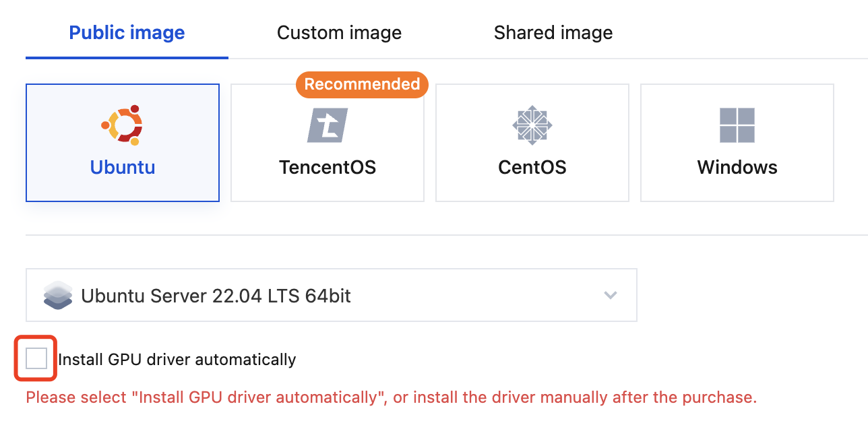The height and width of the screenshot is (423, 868).
Task: Click the "Install GPU driver automatically" label text
Action: click(177, 360)
